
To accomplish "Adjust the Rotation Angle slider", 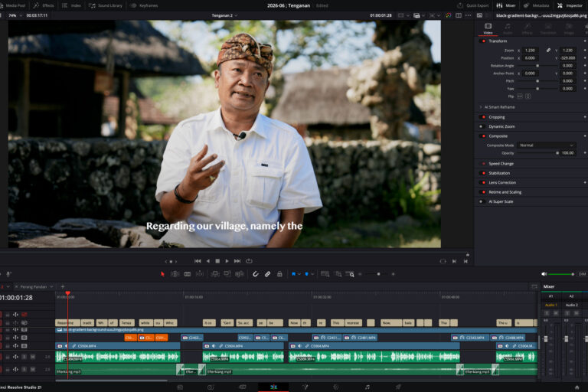I will point(537,66).
